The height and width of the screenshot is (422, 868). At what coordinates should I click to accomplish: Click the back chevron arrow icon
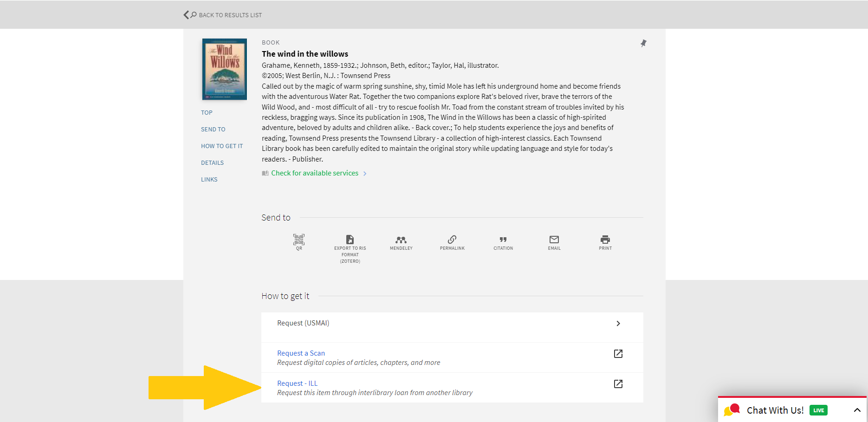(x=186, y=15)
